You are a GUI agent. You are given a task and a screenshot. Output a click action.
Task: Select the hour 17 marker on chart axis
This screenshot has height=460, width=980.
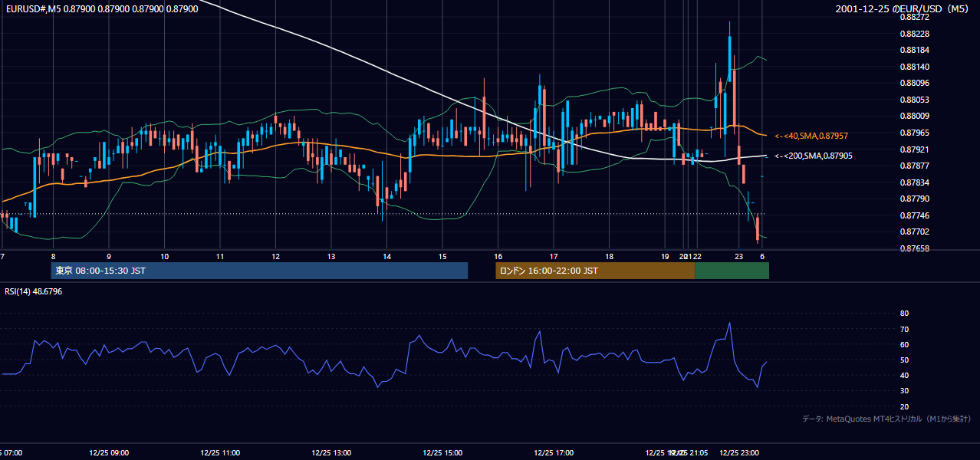point(554,256)
